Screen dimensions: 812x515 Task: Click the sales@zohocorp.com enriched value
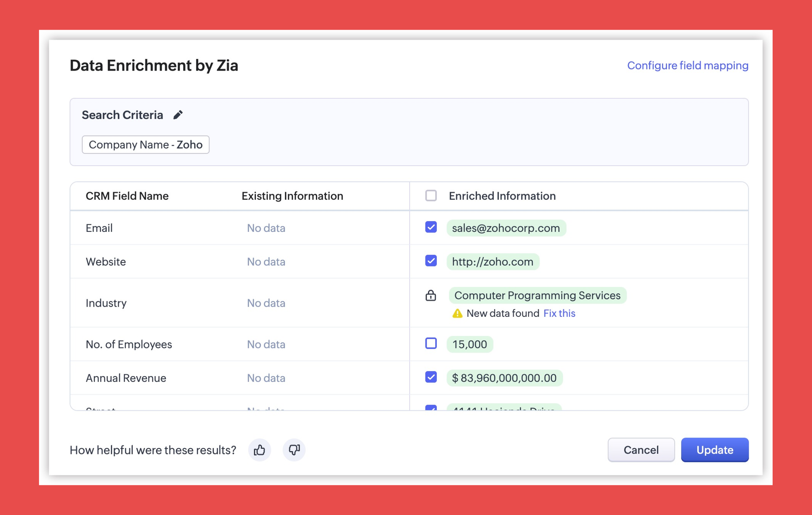tap(506, 228)
